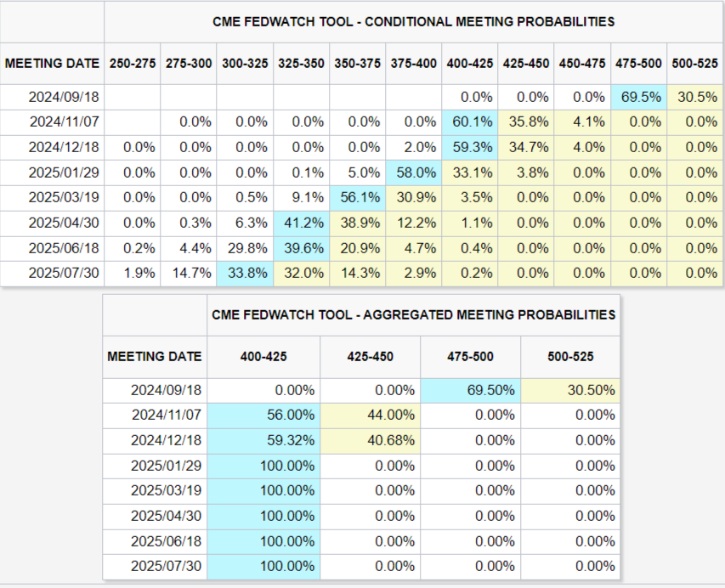Click the Aggregated Meeting Probabilities table title
Image resolution: width=725 pixels, height=588 pixels.
pos(413,314)
